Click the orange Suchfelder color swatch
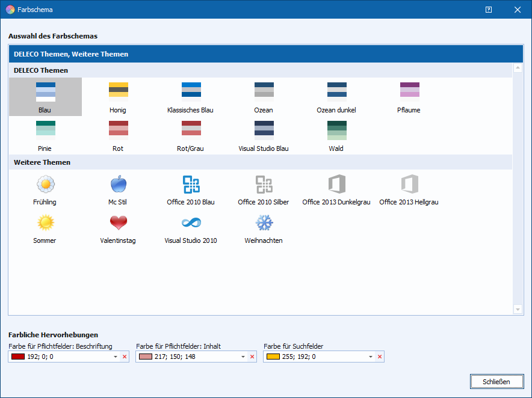Viewport: 532px width, 398px height. [x=273, y=357]
